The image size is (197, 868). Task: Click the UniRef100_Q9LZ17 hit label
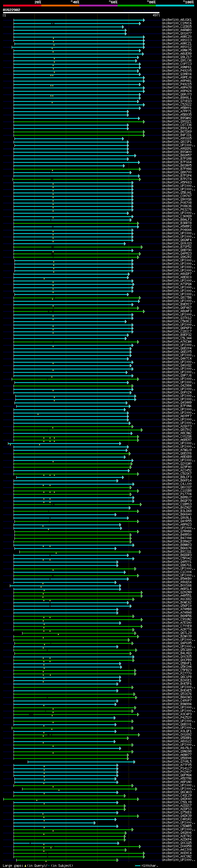(x=176, y=57)
